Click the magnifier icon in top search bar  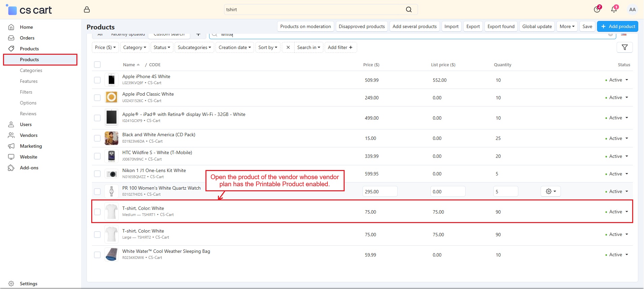408,9
